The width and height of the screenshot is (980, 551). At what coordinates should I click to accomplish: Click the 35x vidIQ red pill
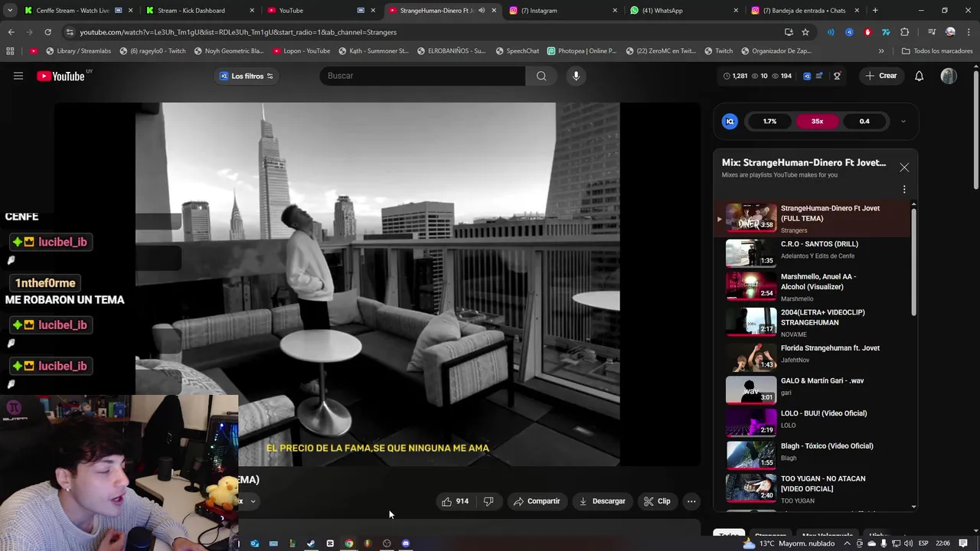(x=817, y=121)
